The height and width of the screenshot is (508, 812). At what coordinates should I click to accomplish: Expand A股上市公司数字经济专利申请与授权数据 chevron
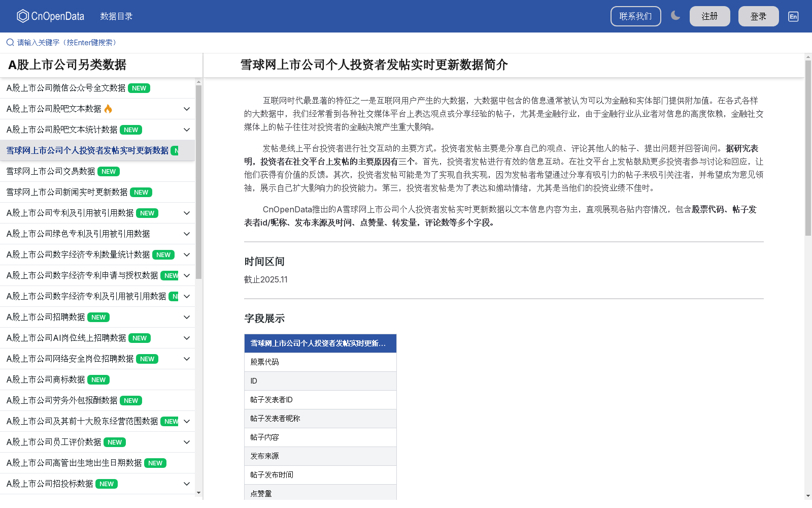[187, 275]
